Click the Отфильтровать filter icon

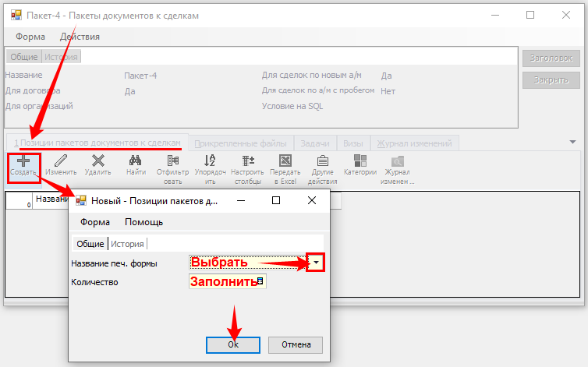coord(173,161)
